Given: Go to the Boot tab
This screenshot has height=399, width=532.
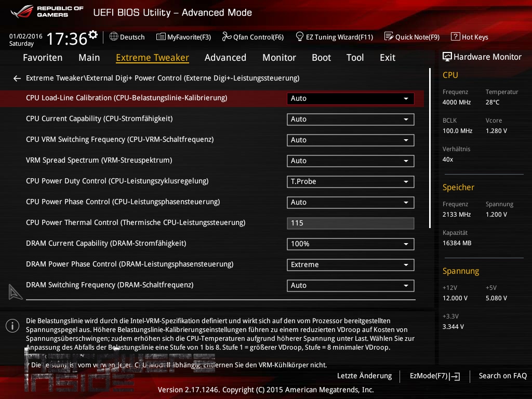Looking at the screenshot, I should [321, 58].
